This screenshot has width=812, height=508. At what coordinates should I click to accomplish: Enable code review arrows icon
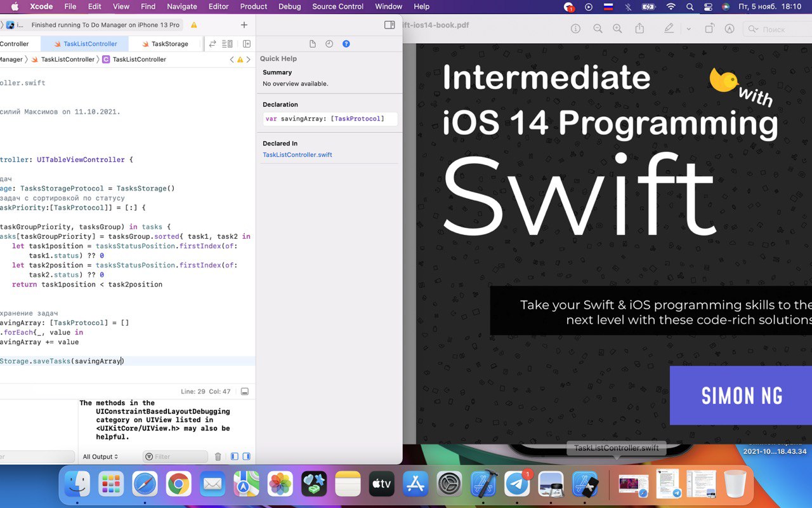click(213, 44)
